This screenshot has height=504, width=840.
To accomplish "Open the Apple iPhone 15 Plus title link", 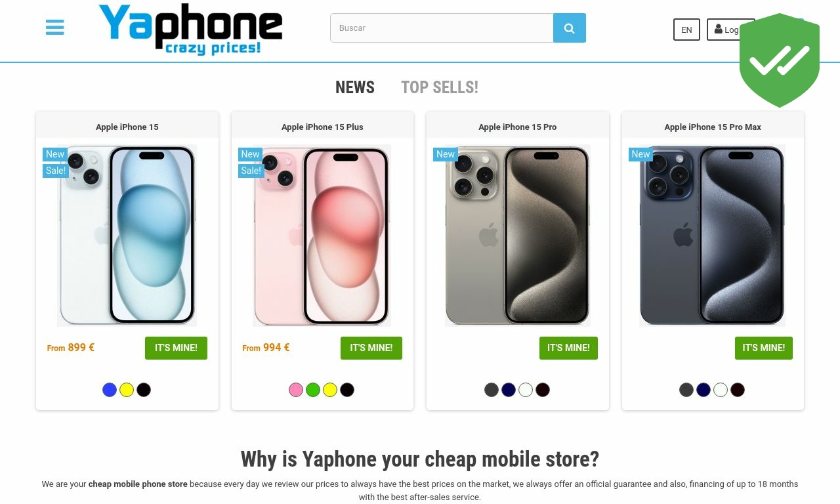I will [x=322, y=127].
